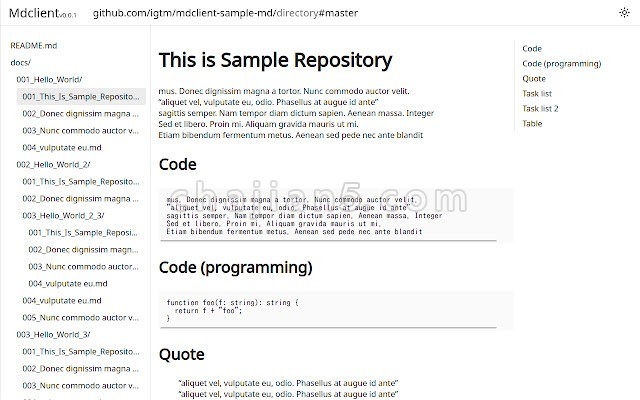Toggle the light/dark theme sun icon
Image resolution: width=640 pixels, height=400 pixels.
pos(624,13)
